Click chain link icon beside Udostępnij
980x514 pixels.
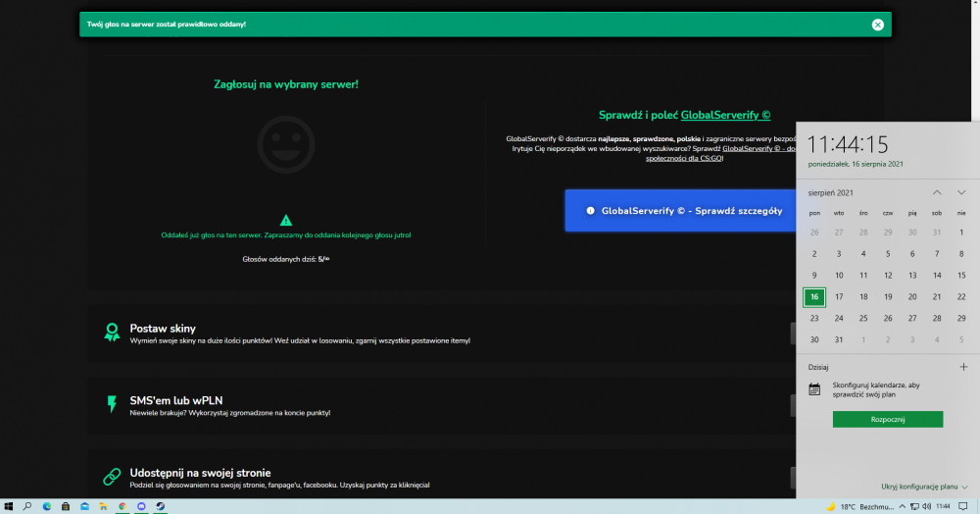click(x=112, y=477)
